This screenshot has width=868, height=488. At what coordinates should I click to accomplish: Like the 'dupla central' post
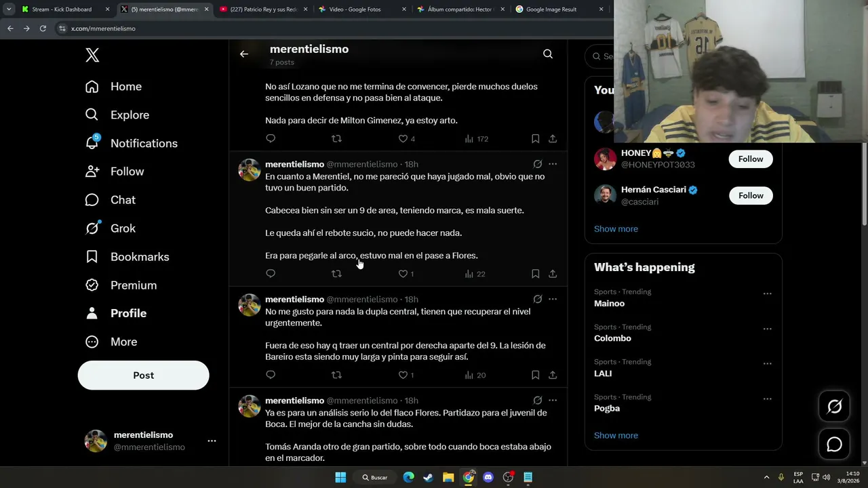pos(406,375)
